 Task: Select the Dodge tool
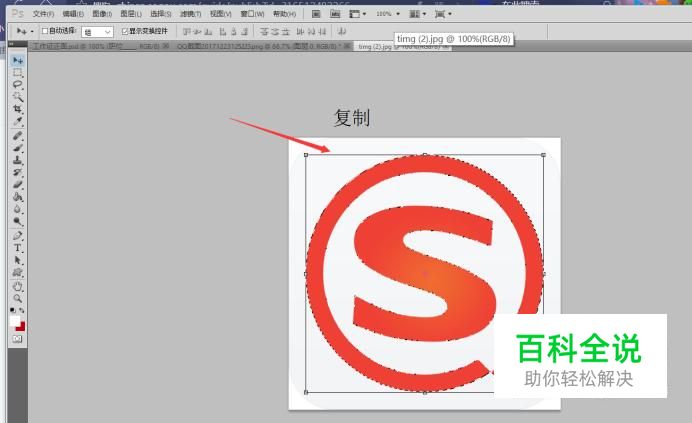coord(18,221)
